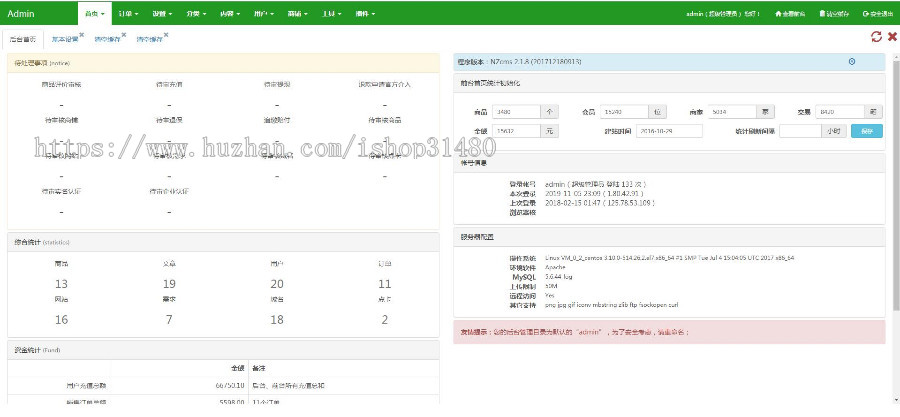Click the statistic number 2
Screen dimensions: 900x417
(385, 319)
